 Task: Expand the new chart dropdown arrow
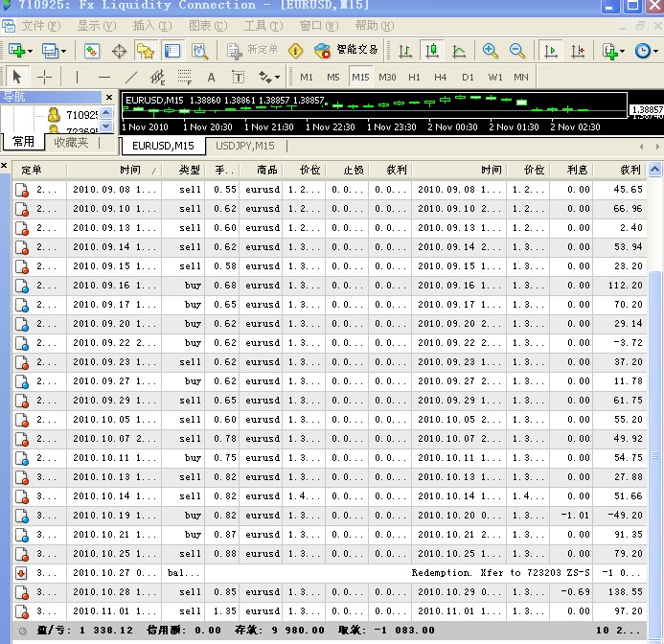click(31, 51)
